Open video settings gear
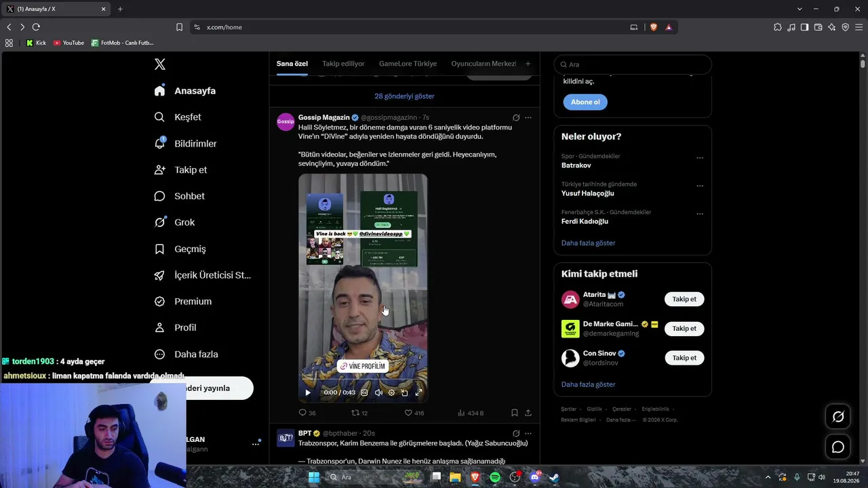Screen dimensions: 868x488 point(391,392)
